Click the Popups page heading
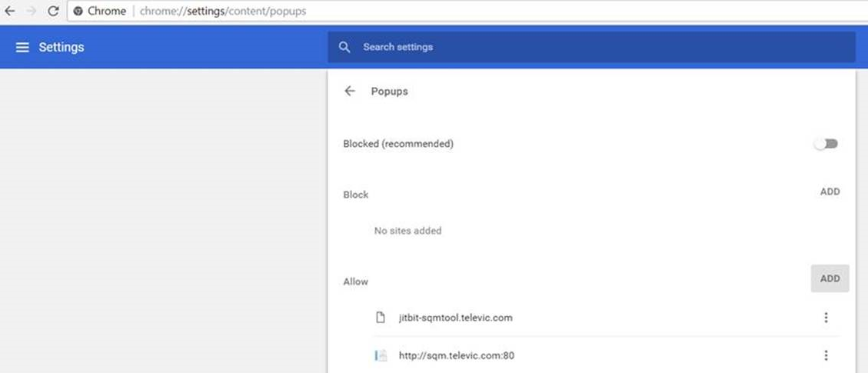This screenshot has height=373, width=868. pyautogui.click(x=389, y=92)
